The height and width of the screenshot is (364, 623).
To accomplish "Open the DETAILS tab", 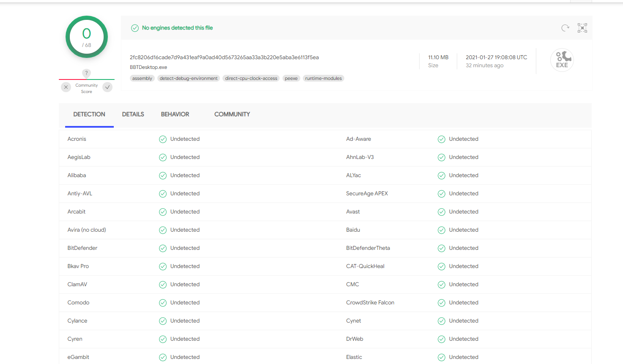I will click(133, 115).
